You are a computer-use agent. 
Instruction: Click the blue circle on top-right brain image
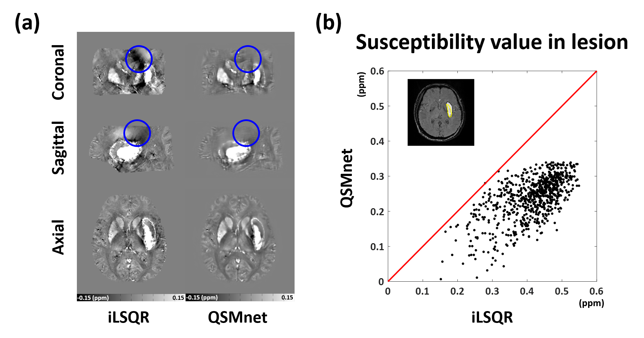pos(248,59)
